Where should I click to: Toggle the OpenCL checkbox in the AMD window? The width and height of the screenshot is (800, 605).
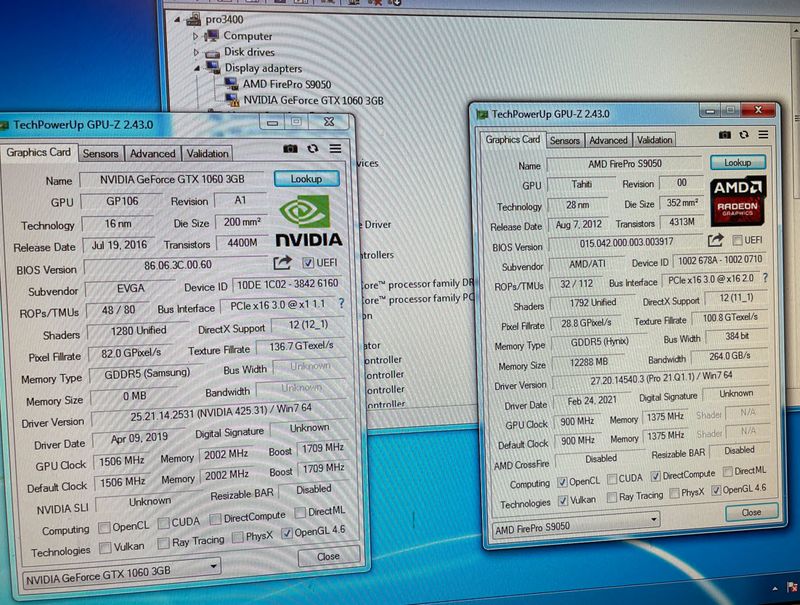[562, 482]
